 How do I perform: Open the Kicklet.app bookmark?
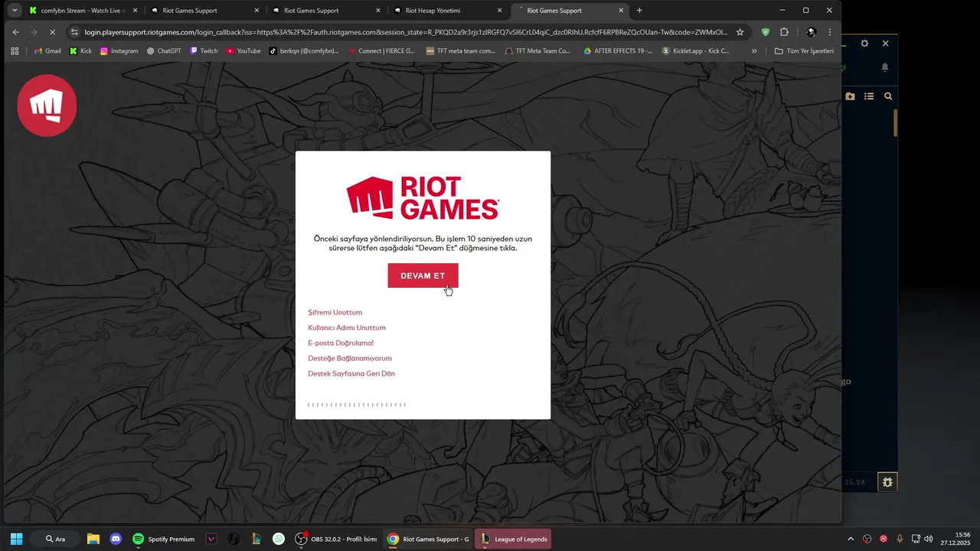coord(696,51)
